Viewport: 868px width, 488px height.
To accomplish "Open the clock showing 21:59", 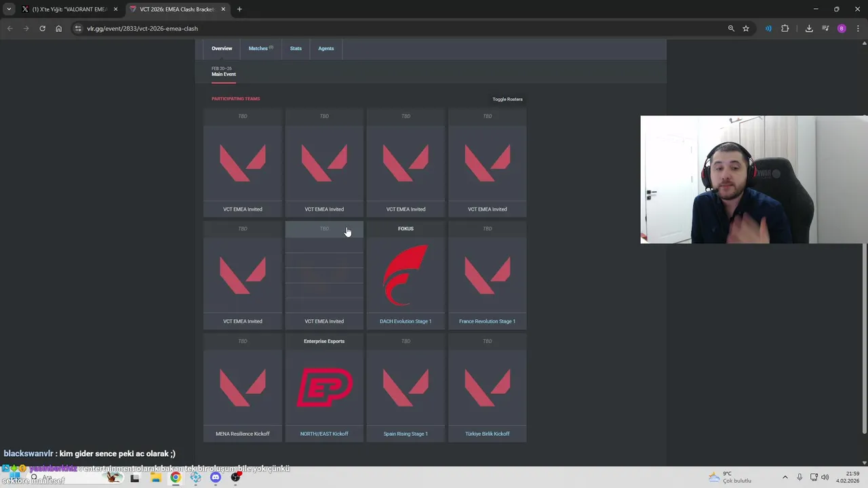I will pos(848,477).
